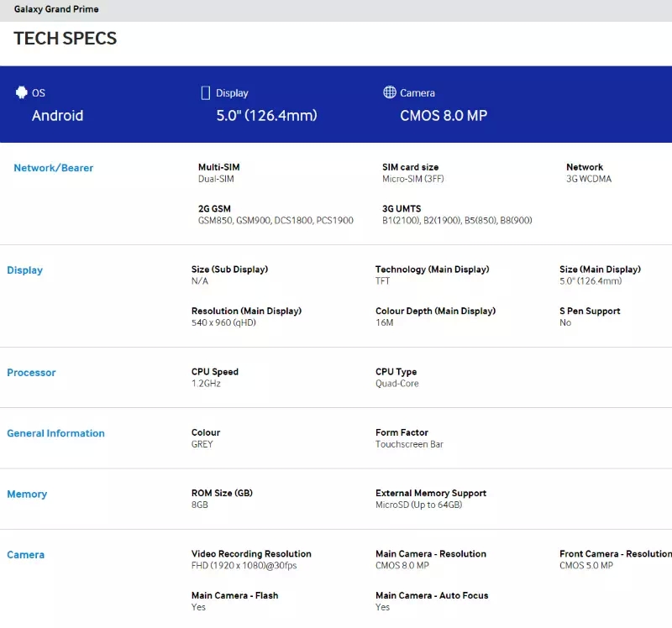Select the "3G WCDMA" value
Viewport: 672px width, 628px height.
point(589,179)
